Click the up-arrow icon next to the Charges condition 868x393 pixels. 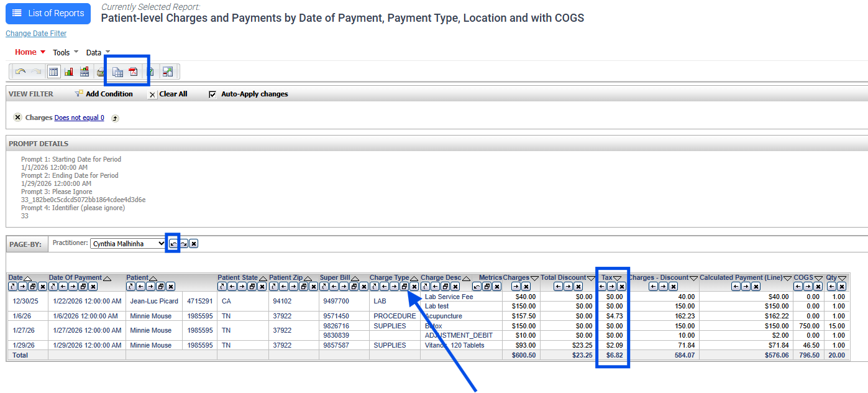(115, 118)
